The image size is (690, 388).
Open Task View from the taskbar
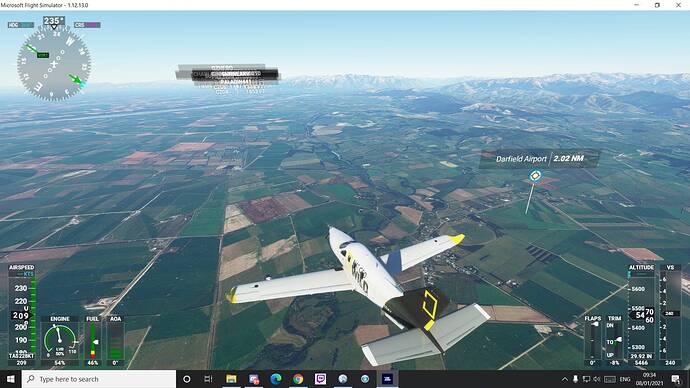click(x=209, y=379)
